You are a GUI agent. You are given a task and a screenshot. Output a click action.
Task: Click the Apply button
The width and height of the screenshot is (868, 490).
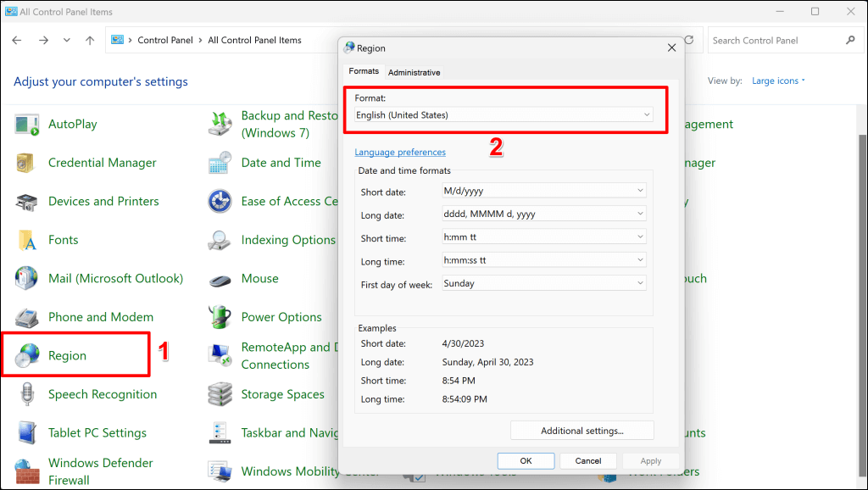pyautogui.click(x=650, y=460)
